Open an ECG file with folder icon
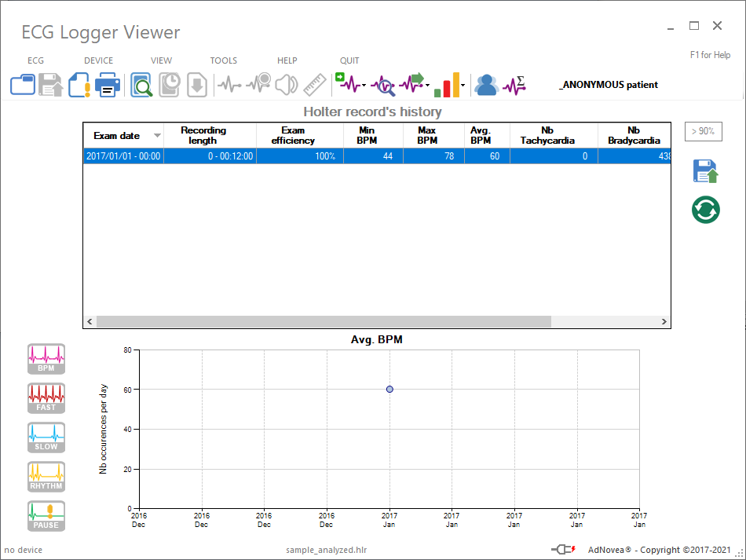Screen dimensions: 746x560 22,85
